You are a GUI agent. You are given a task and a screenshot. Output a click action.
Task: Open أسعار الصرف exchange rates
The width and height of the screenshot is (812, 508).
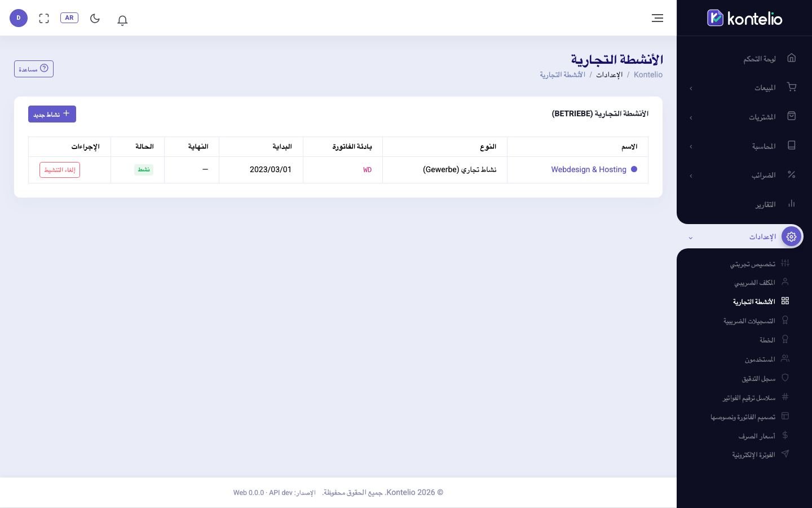tap(764, 436)
